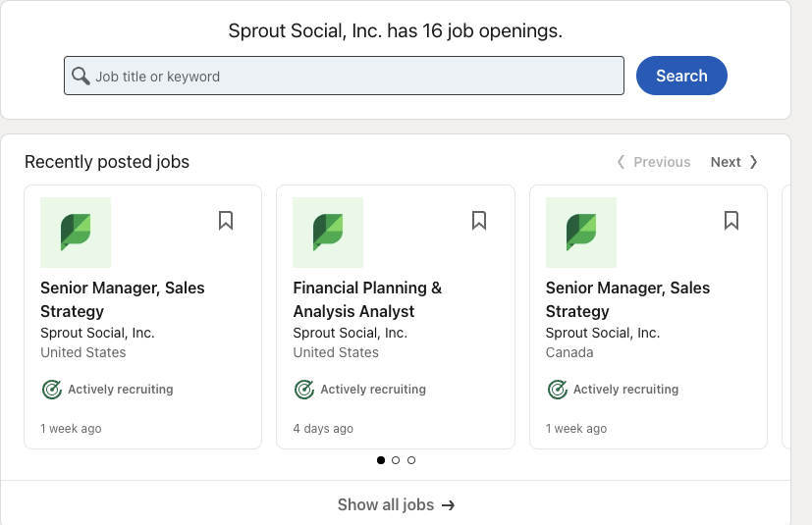Select the second carousel page dot
This screenshot has height=525, width=812.
[x=396, y=459]
